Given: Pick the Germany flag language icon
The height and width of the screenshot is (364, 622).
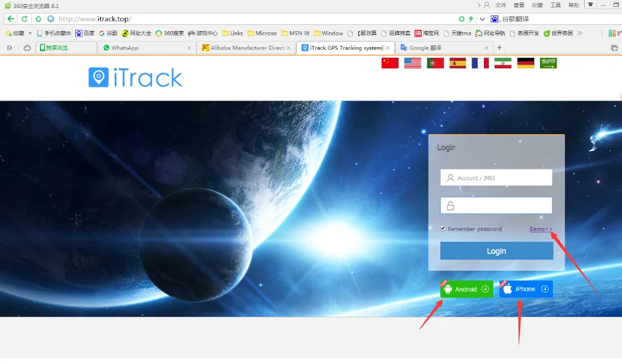Looking at the screenshot, I should (x=526, y=63).
